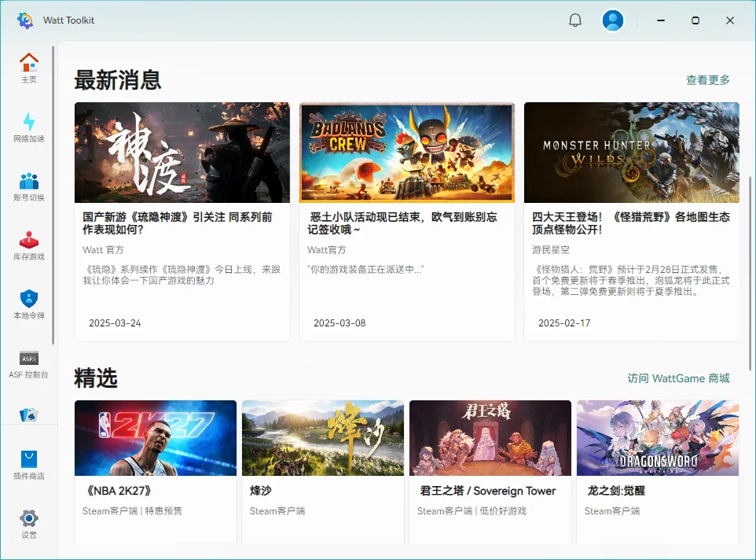The image size is (756, 560).
Task: Open the 琉隐神渡 news image
Action: click(182, 153)
